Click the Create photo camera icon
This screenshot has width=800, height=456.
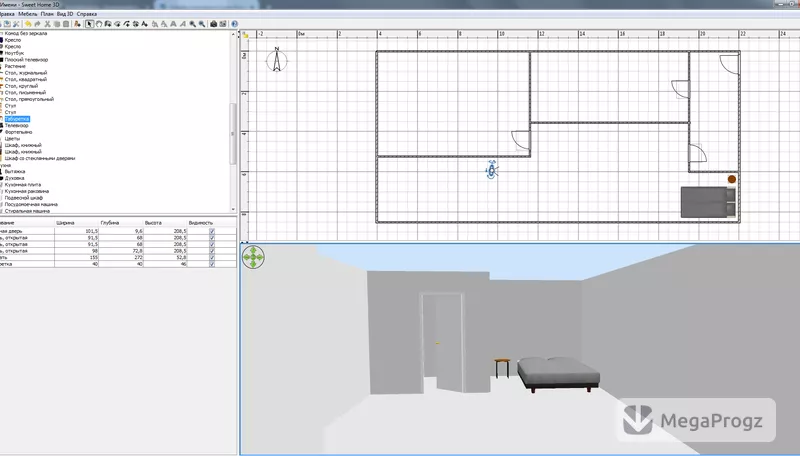[x=213, y=24]
